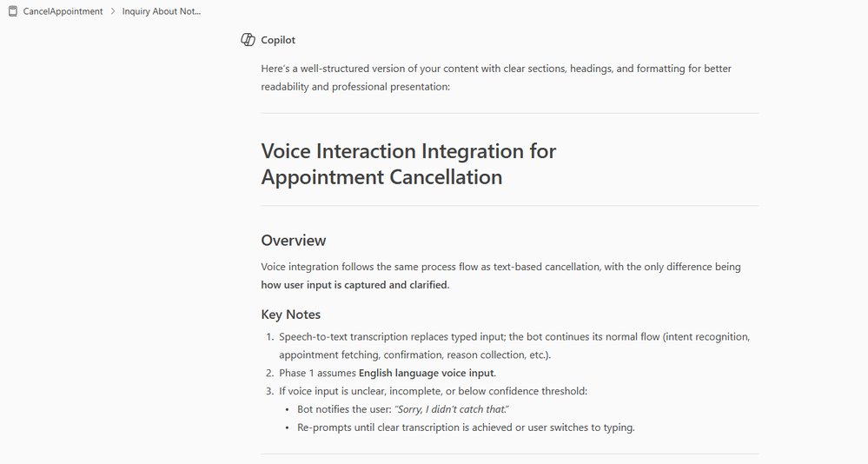Click the Copilot logo icon

248,40
